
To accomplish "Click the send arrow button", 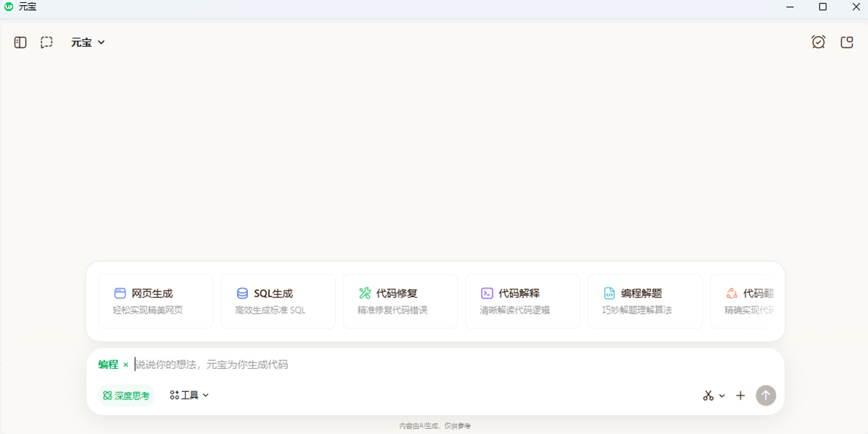I will point(766,396).
